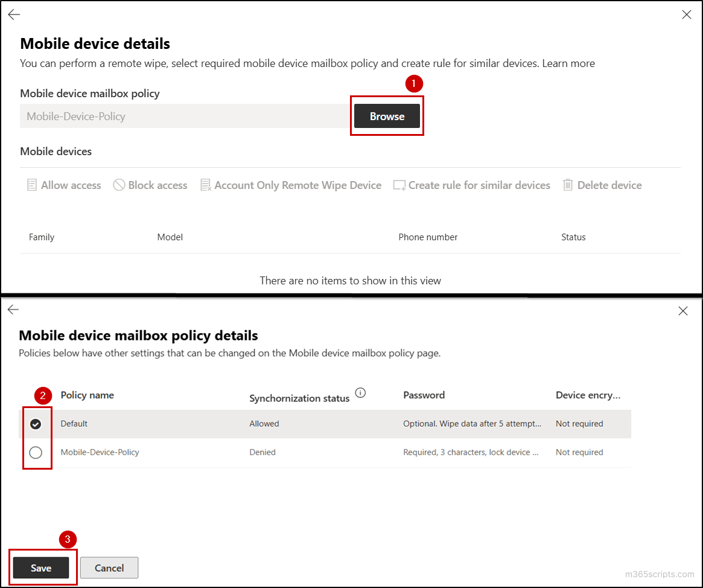Click the Allow access icon

coord(31,185)
